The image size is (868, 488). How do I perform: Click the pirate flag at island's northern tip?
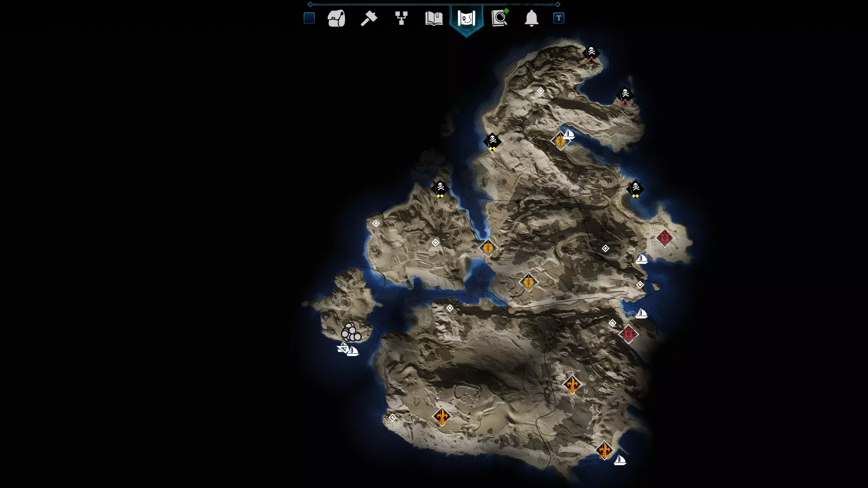click(x=591, y=53)
